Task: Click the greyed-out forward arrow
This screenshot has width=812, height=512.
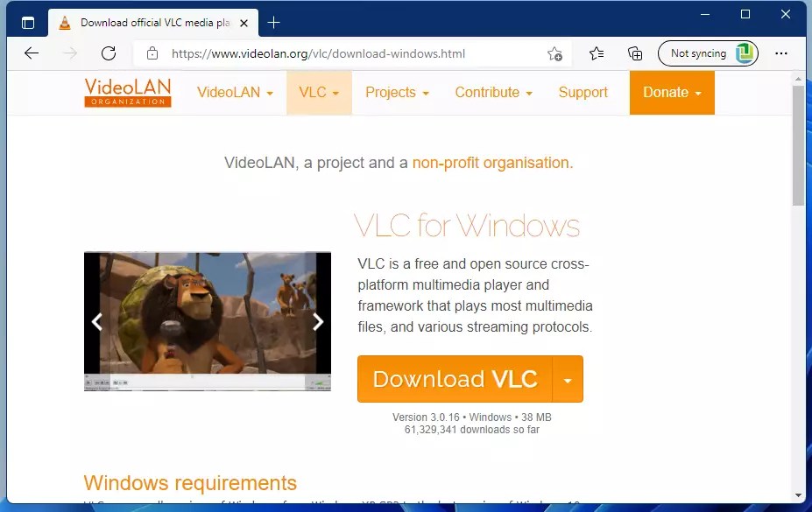Action: tap(70, 53)
